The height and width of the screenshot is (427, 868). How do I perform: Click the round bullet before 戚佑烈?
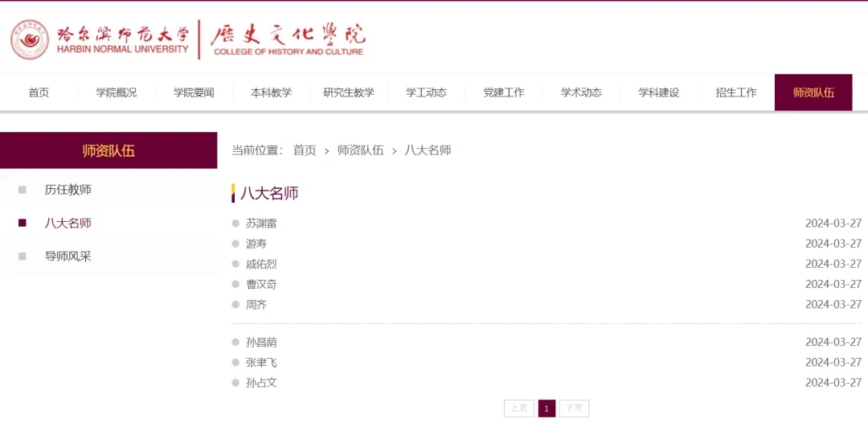pos(235,265)
